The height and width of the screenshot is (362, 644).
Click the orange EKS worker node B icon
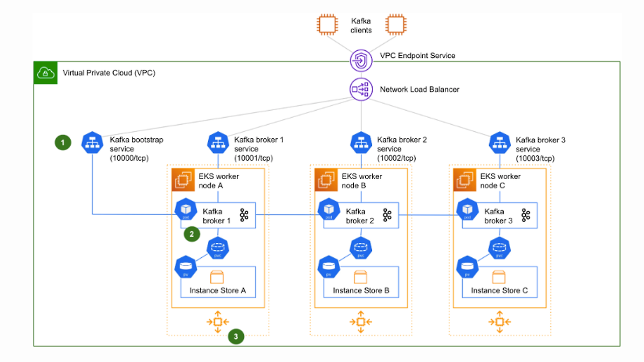[x=327, y=180]
